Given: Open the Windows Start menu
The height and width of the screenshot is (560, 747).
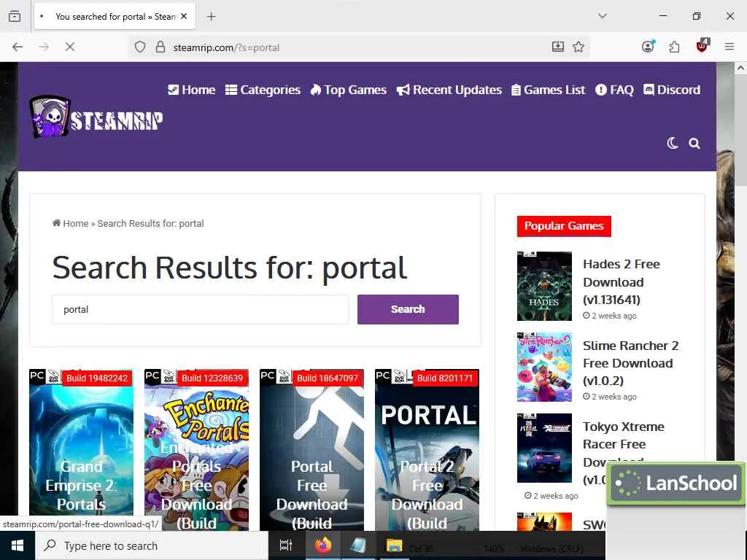Looking at the screenshot, I should [x=18, y=545].
